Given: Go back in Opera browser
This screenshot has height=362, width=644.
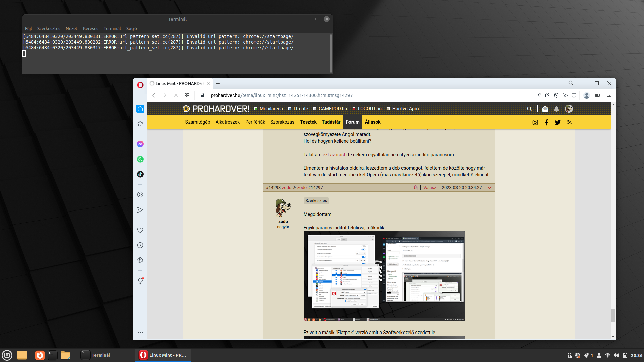Looking at the screenshot, I should 154,95.
